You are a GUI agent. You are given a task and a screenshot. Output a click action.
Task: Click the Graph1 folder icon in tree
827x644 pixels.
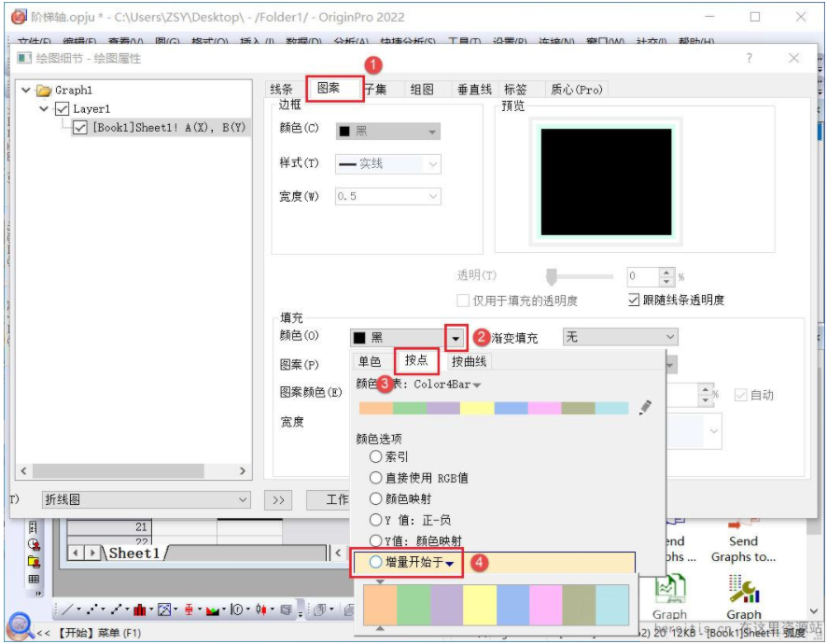point(44,91)
